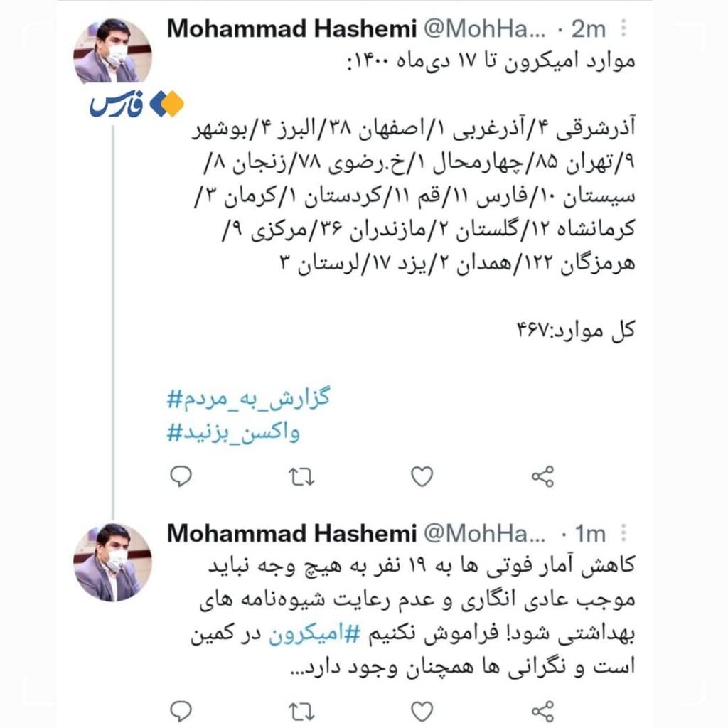The height and width of the screenshot is (728, 728).
Task: Click the Fars news agency logo
Action: pos(136,103)
